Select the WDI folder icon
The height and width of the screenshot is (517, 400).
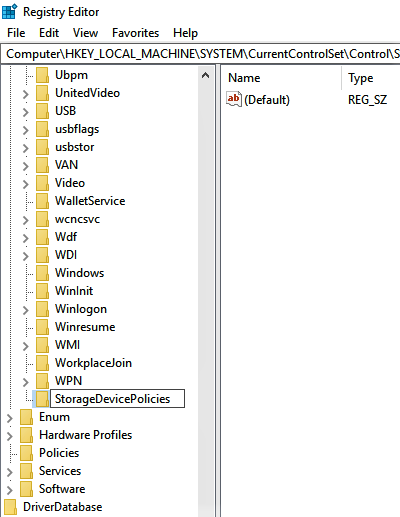pyautogui.click(x=42, y=255)
